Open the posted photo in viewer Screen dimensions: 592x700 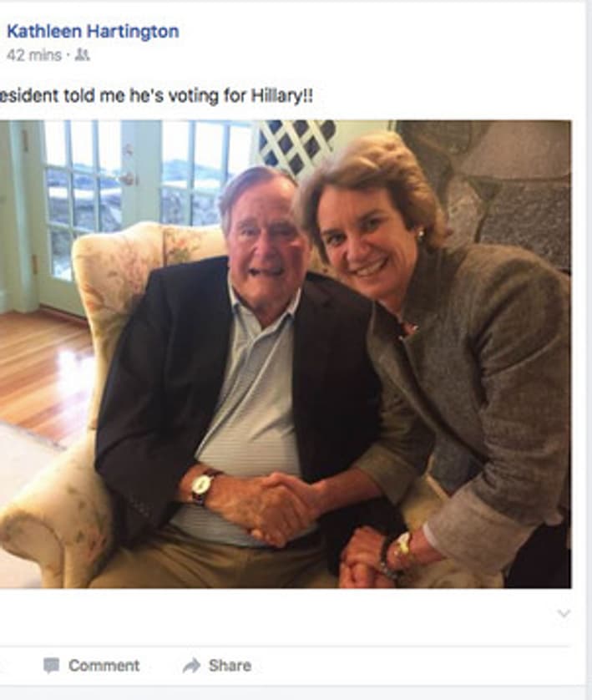[x=286, y=354]
